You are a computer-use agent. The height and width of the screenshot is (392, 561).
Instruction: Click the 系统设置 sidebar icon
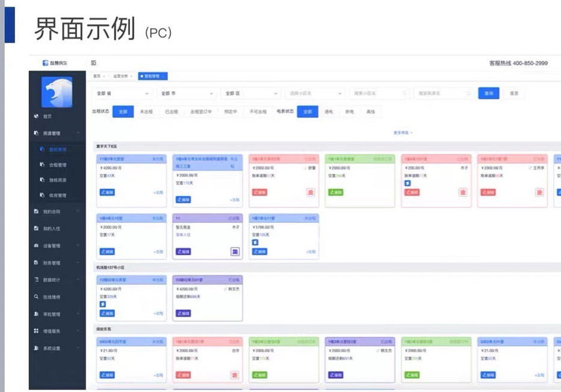36,348
